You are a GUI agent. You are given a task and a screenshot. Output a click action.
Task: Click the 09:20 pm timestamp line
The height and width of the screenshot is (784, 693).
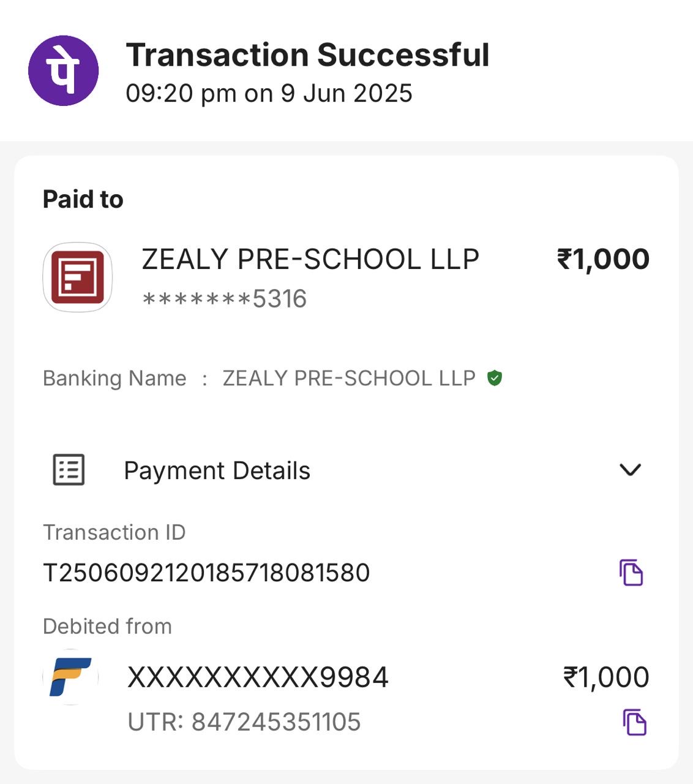269,94
